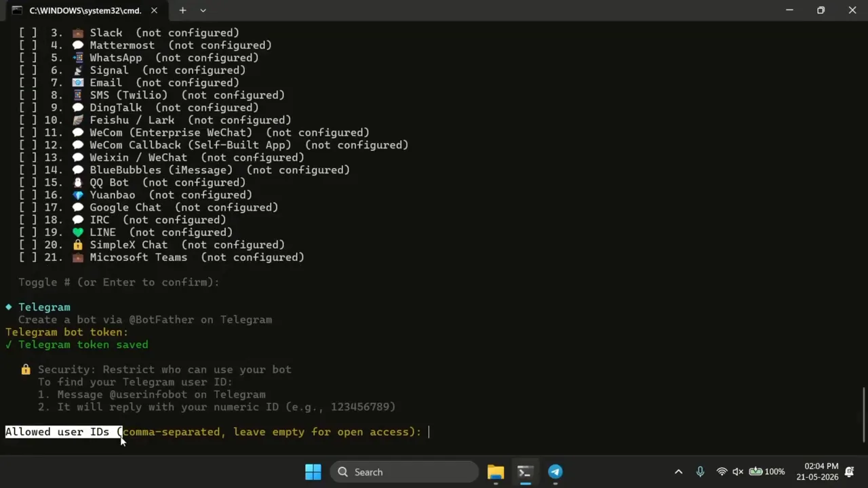This screenshot has height=488, width=868.
Task: Show hidden system tray icons
Action: pyautogui.click(x=678, y=472)
